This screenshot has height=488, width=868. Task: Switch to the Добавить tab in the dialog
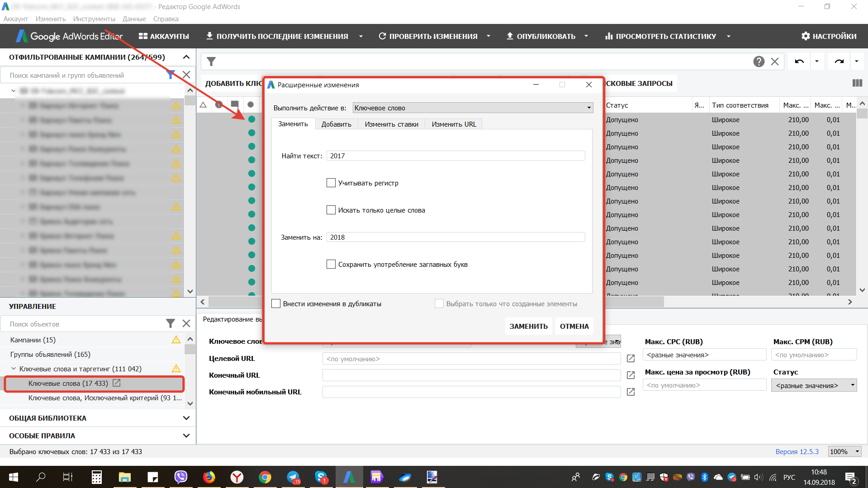336,124
